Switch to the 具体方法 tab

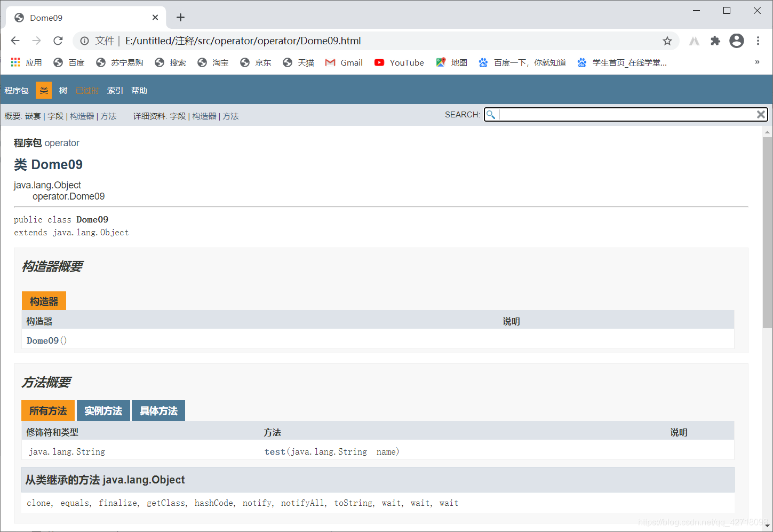click(x=158, y=411)
